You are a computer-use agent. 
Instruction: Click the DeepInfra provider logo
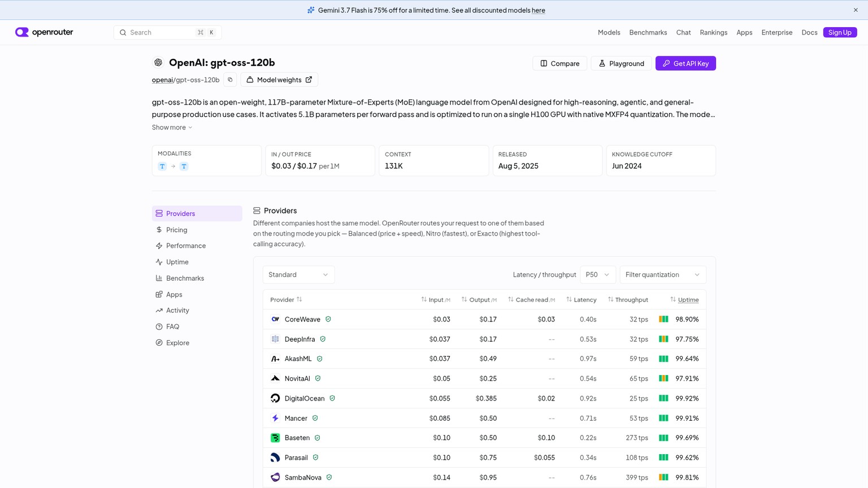[x=275, y=339]
